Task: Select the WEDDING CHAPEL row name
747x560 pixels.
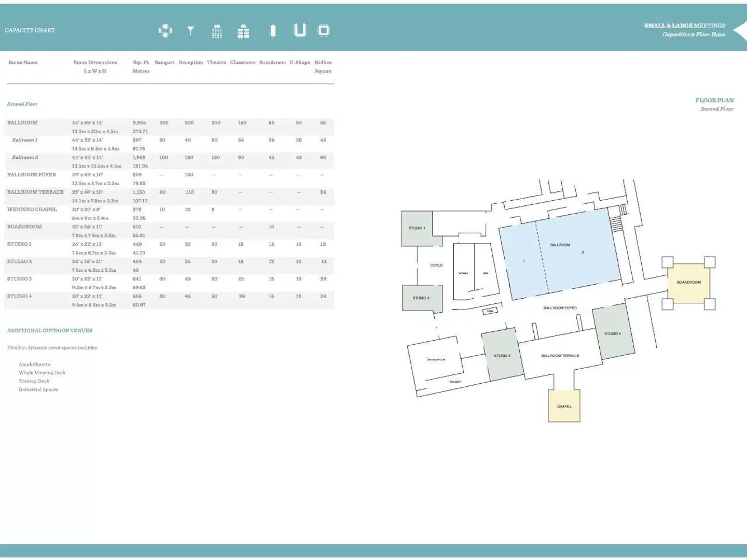Action: tap(32, 209)
